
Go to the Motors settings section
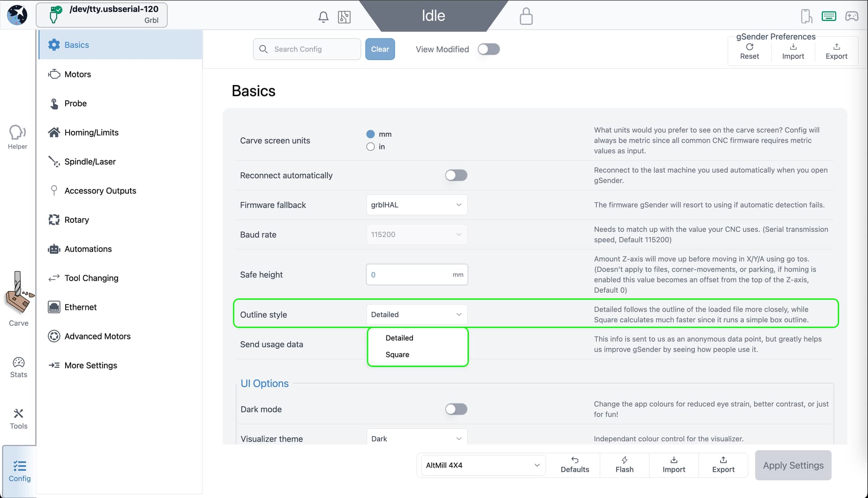tap(78, 74)
